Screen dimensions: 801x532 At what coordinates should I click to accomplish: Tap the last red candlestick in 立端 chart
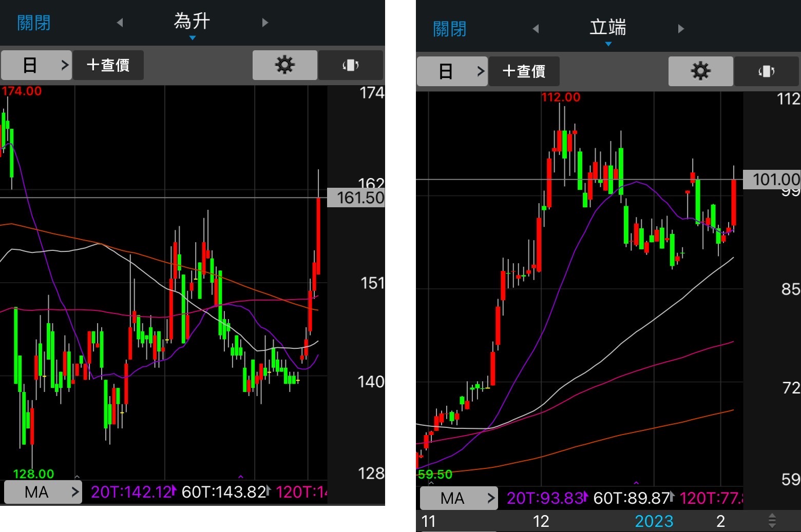point(734,202)
